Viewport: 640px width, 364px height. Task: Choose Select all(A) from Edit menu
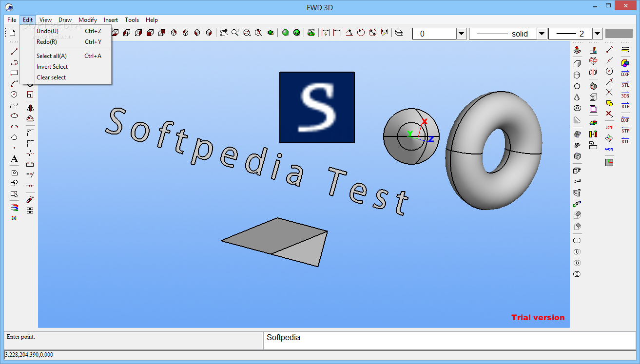pos(66,56)
